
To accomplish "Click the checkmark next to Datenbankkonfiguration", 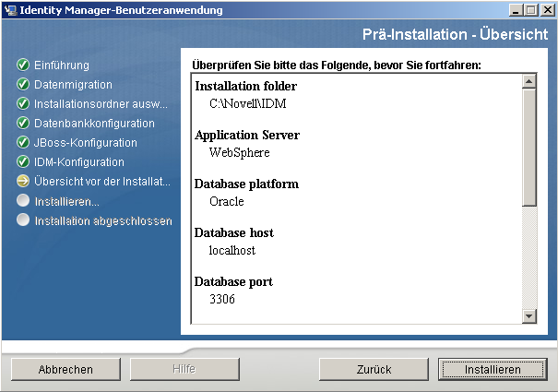I will pyautogui.click(x=23, y=124).
